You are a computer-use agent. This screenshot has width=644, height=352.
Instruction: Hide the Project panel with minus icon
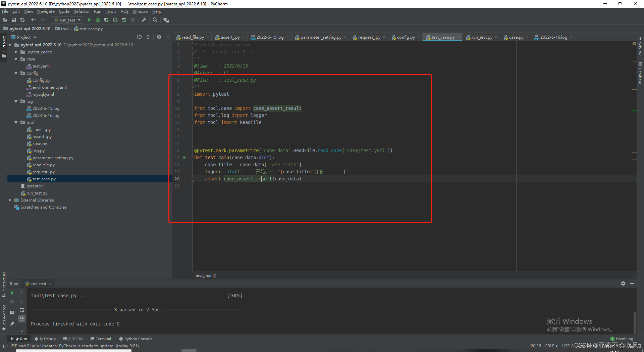168,37
